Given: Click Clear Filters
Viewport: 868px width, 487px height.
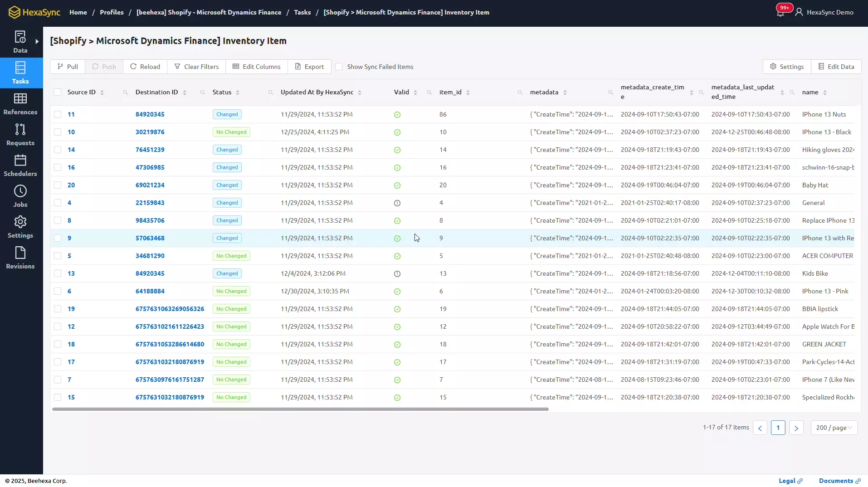Looking at the screenshot, I should click(196, 67).
